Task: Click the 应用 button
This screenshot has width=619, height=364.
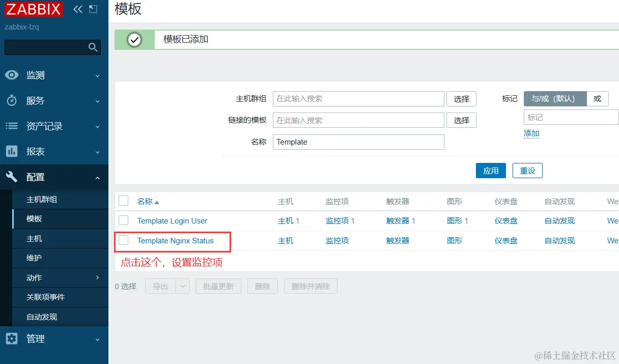Action: [491, 171]
